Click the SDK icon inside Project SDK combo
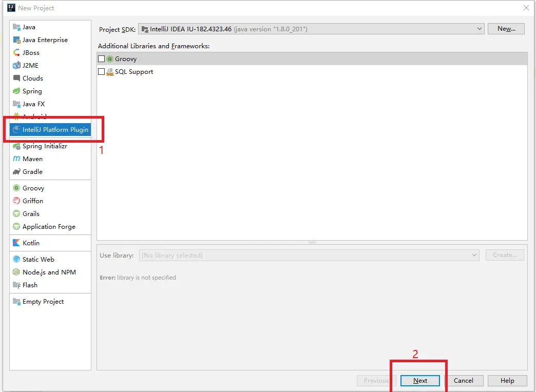The width and height of the screenshot is (536, 392). click(x=145, y=29)
